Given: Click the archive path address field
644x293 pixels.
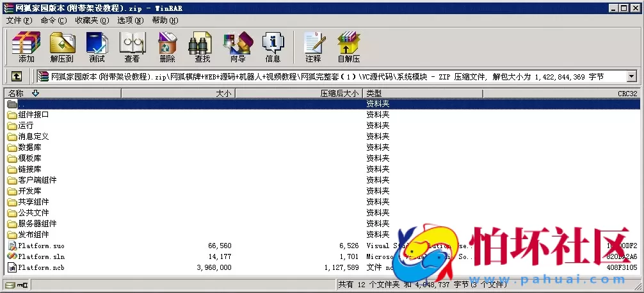Looking at the screenshot, I should click(330, 76).
